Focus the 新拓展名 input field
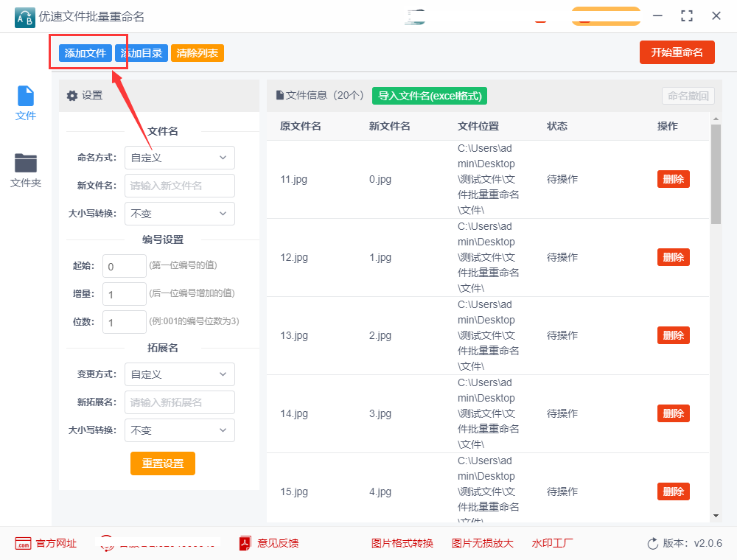The image size is (737, 560). (180, 402)
